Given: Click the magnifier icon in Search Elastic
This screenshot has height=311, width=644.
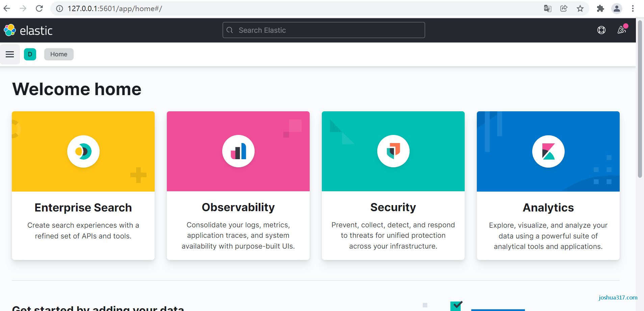Looking at the screenshot, I should (230, 30).
